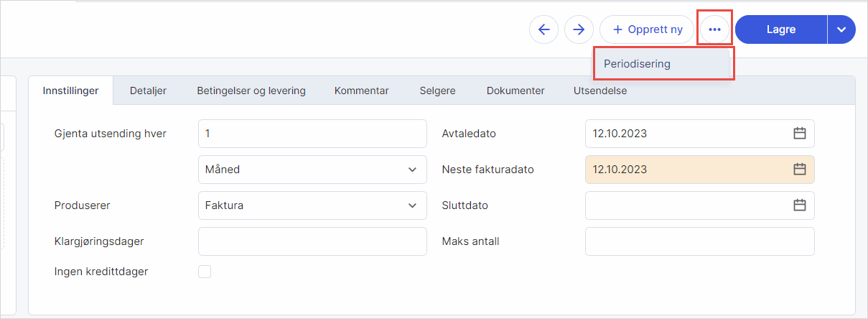
Task: Click into the Maks antall field
Action: point(699,241)
